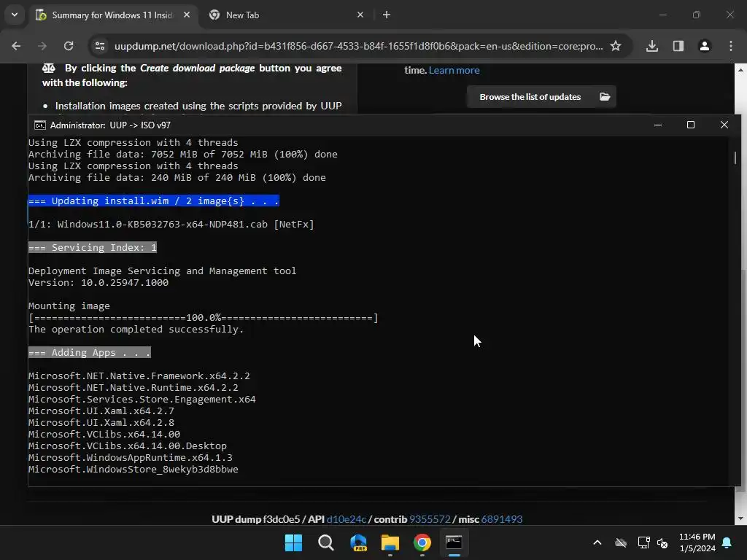
Task: Click 'Microsoft.VCLibs.x64.14.00.Desktop' console line
Action: click(128, 446)
